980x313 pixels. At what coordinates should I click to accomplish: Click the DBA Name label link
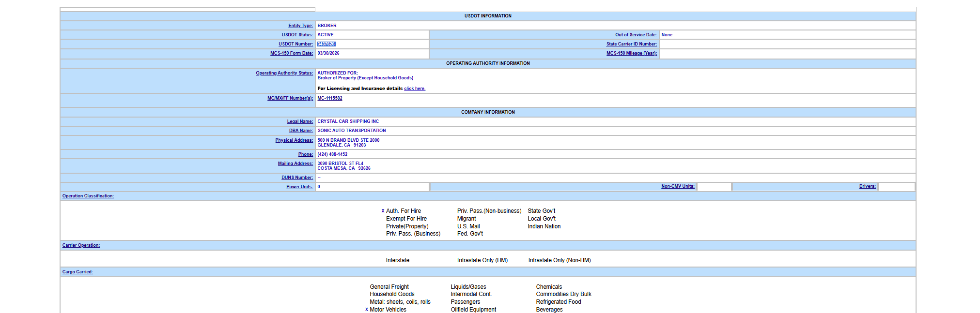point(301,131)
